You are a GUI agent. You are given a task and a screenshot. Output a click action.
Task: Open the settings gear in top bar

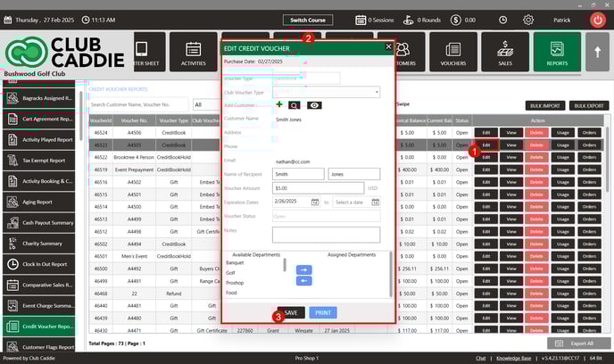click(x=528, y=20)
